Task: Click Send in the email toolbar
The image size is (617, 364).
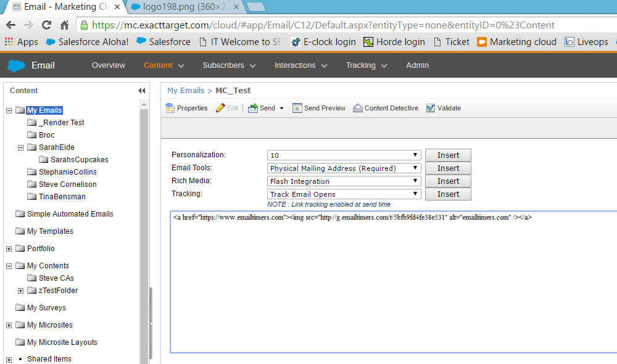Action: [x=262, y=108]
